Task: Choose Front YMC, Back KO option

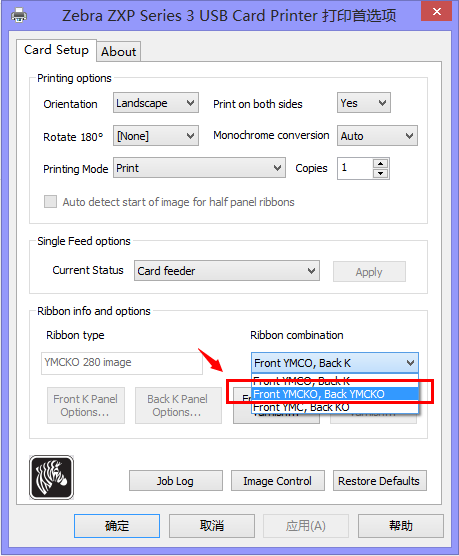Action: [x=335, y=407]
